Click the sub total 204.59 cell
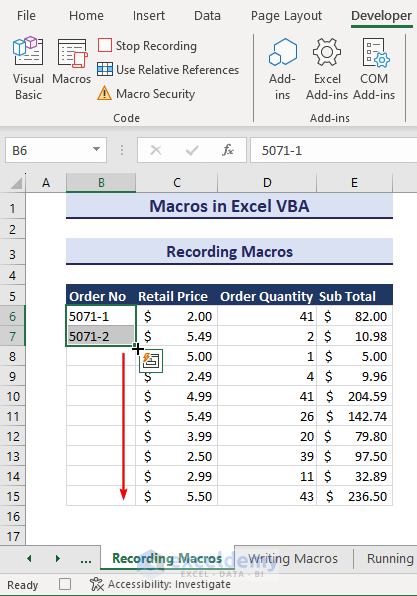417x596 pixels. [x=354, y=396]
